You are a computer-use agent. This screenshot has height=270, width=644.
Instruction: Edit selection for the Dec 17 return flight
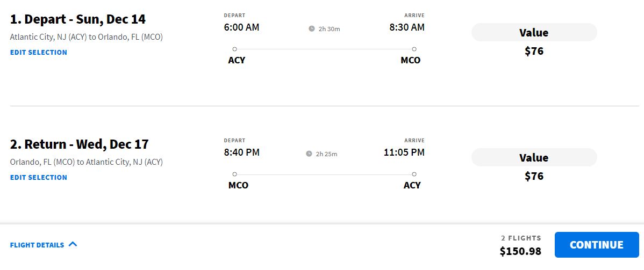39,177
